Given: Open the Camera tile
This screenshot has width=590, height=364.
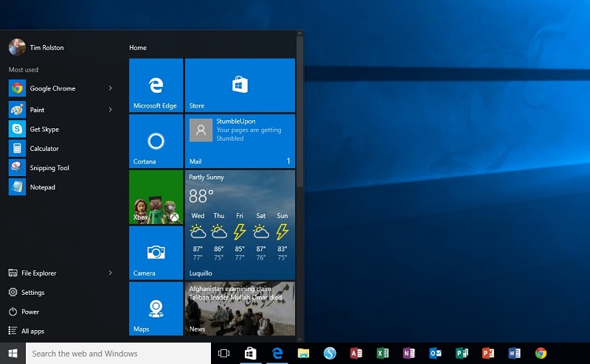Looking at the screenshot, I should tap(156, 253).
